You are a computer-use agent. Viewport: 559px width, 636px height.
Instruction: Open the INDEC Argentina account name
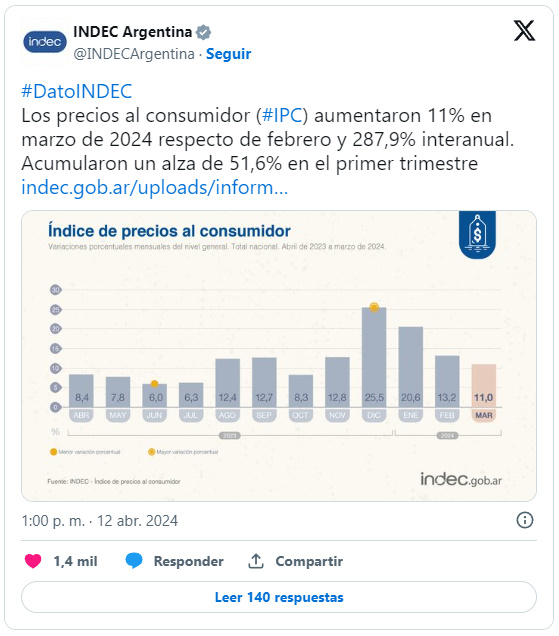coord(133,32)
